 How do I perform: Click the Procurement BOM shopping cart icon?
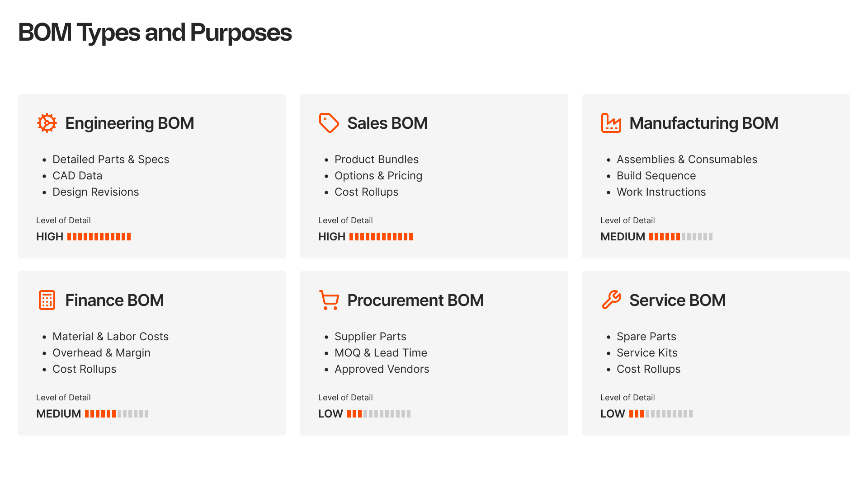[329, 300]
